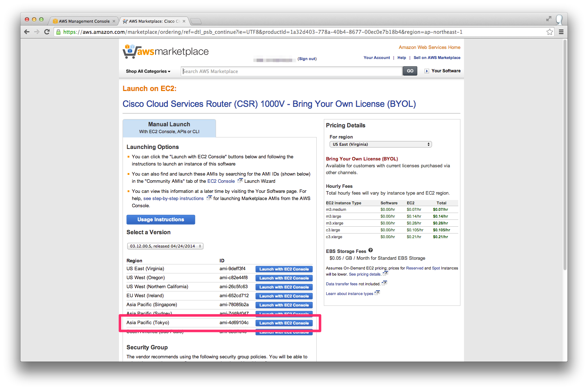
Task: Click the browser page reload icon
Action: point(47,32)
